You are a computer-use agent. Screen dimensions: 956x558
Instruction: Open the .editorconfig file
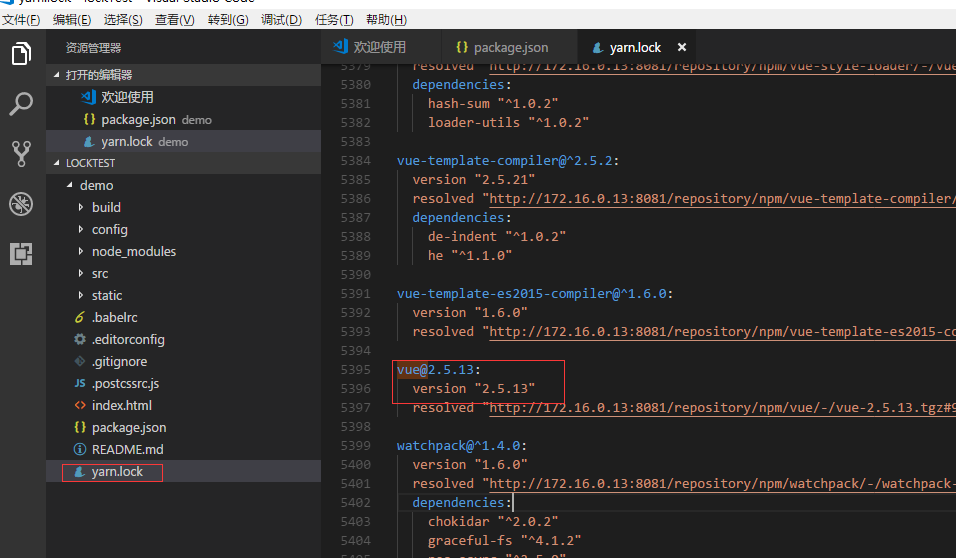tap(184, 339)
